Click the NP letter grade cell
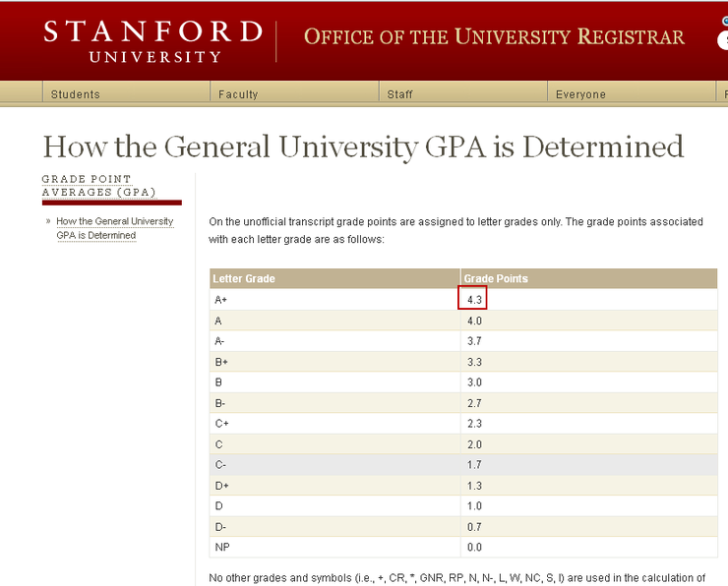Screen dimensions: 728x586 click(334, 547)
